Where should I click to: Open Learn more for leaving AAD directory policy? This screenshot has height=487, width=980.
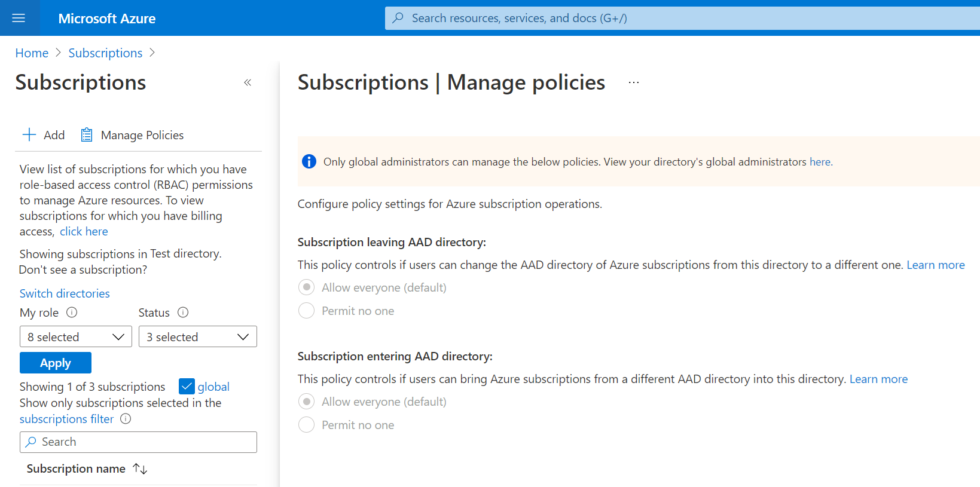936,265
